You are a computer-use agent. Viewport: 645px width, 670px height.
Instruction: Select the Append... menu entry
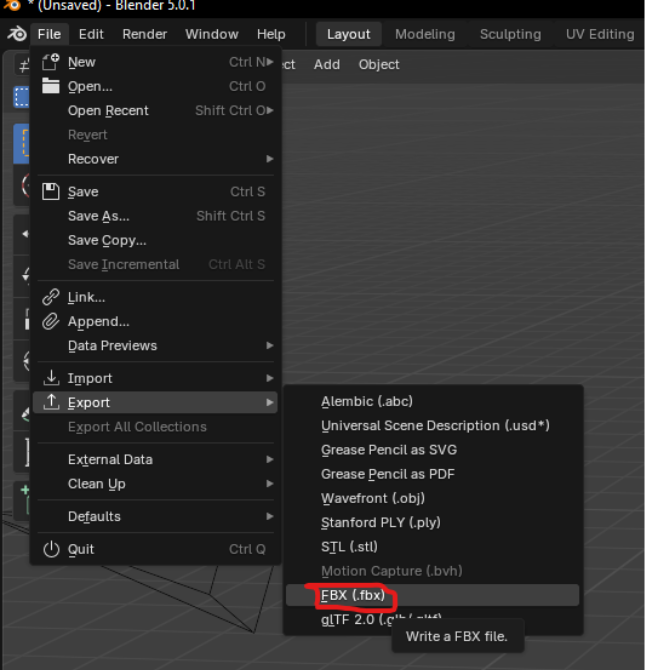pos(156,321)
